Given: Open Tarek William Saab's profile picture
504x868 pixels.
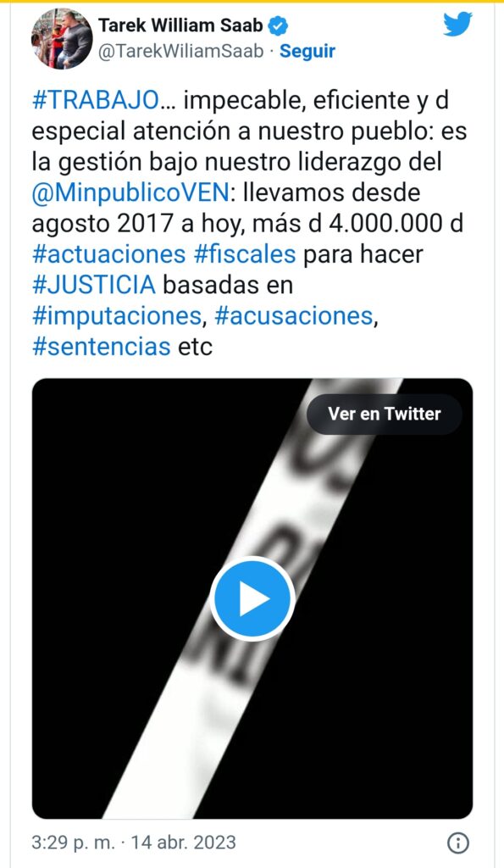Looking at the screenshot, I should point(62,39).
